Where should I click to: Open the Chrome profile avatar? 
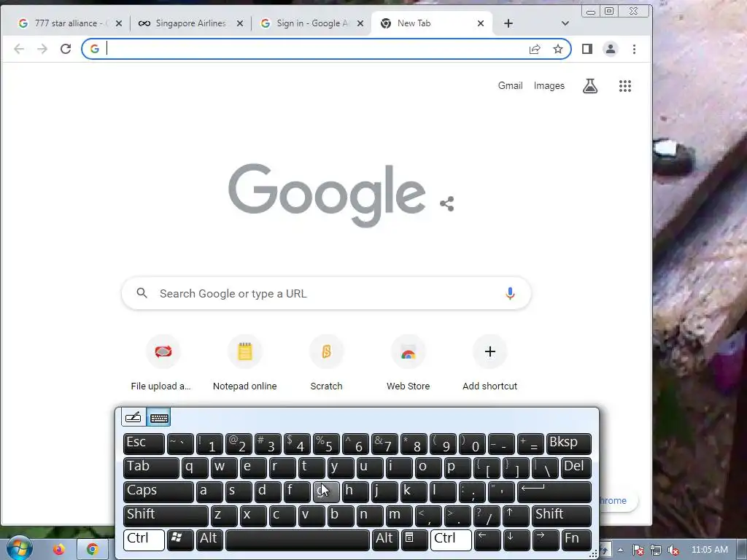pyautogui.click(x=611, y=49)
